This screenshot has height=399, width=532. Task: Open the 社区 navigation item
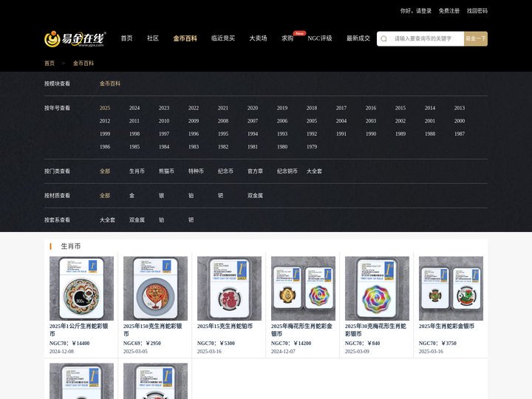coord(153,38)
